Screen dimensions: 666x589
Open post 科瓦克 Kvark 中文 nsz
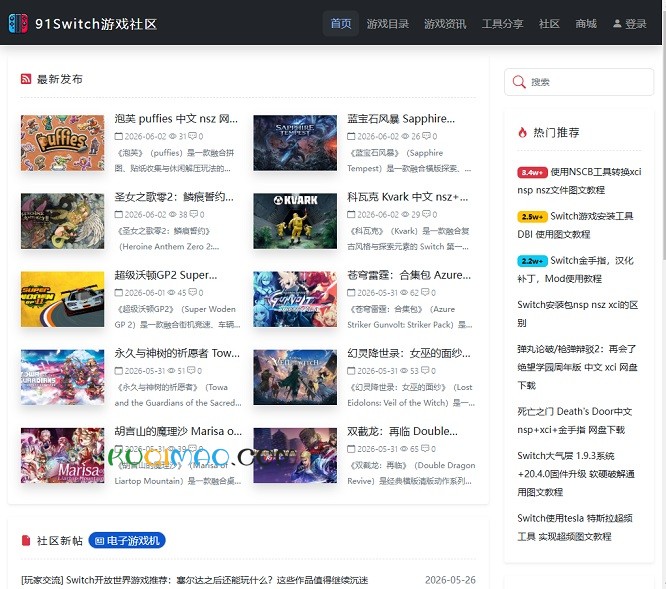(x=408, y=197)
